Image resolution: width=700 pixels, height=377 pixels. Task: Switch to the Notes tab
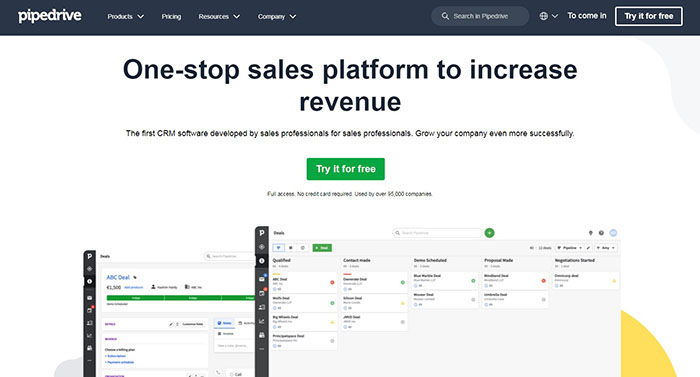[x=225, y=323]
